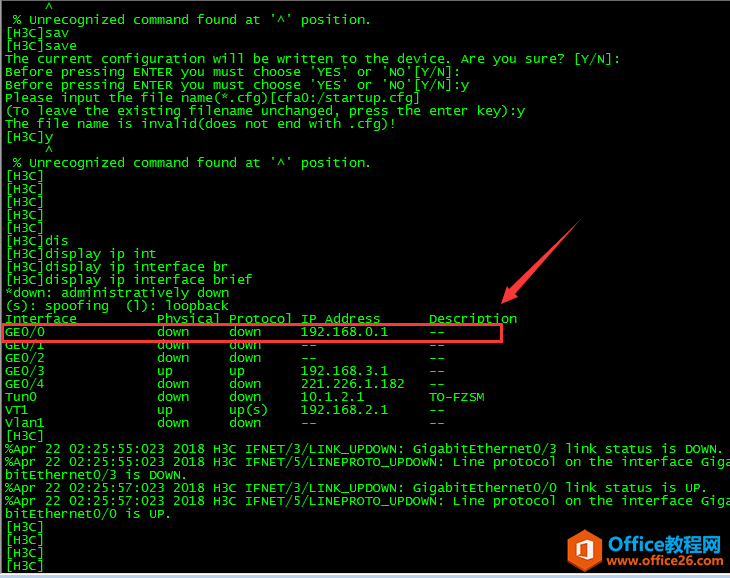The image size is (730, 578).
Task: Click the VT1 interface entry
Action: tap(16, 410)
